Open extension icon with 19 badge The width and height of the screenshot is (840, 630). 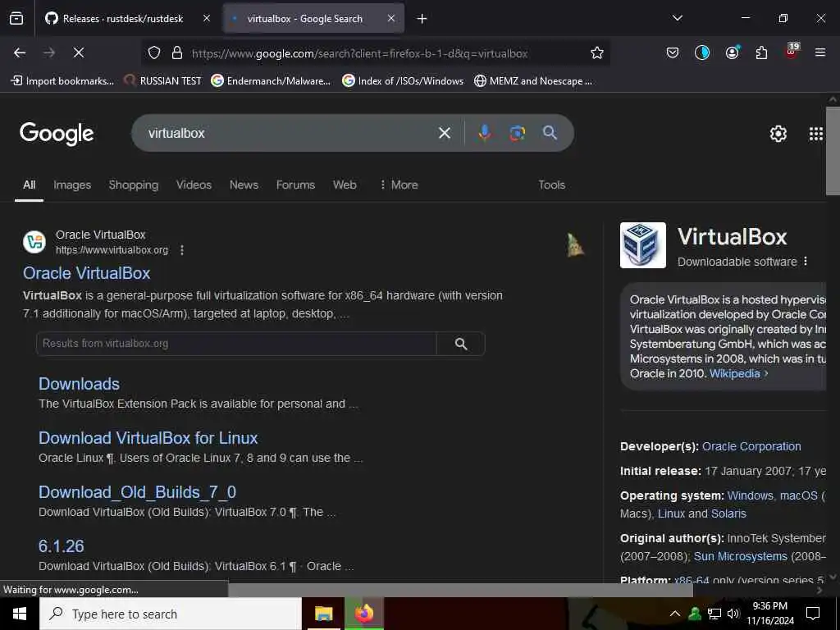coord(792,52)
